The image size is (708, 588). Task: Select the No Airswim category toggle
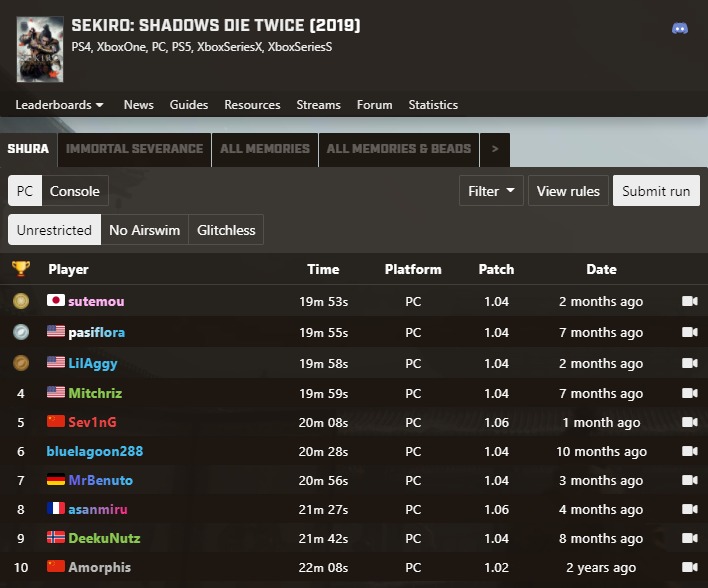(x=144, y=230)
